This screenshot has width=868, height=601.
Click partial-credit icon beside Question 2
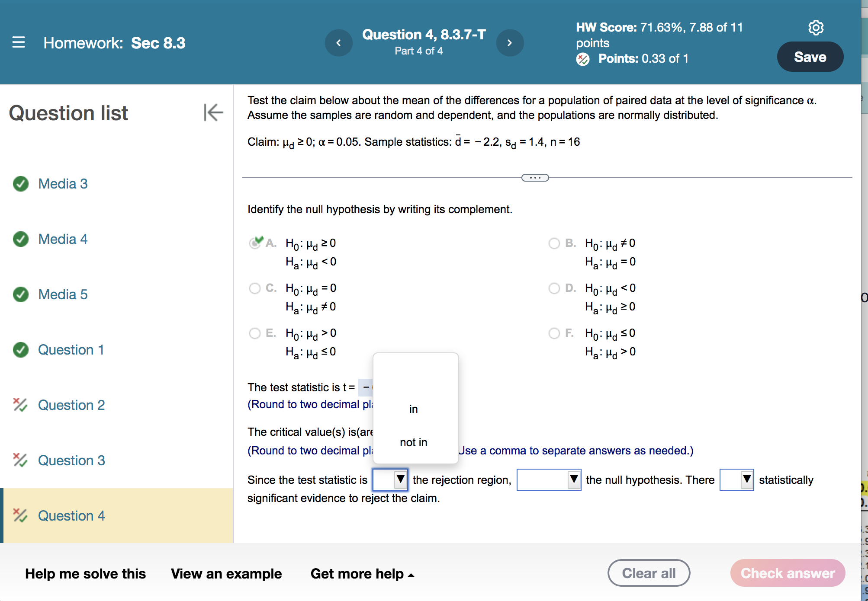click(x=20, y=405)
